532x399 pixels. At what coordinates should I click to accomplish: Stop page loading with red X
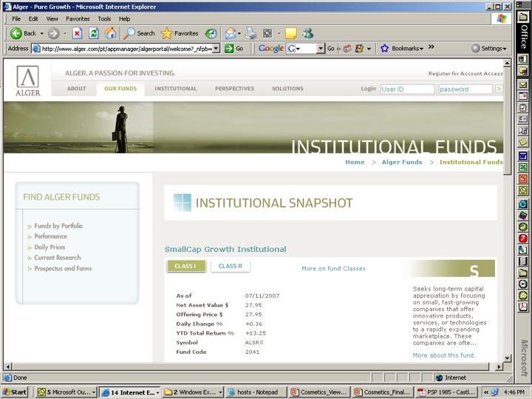[x=78, y=33]
